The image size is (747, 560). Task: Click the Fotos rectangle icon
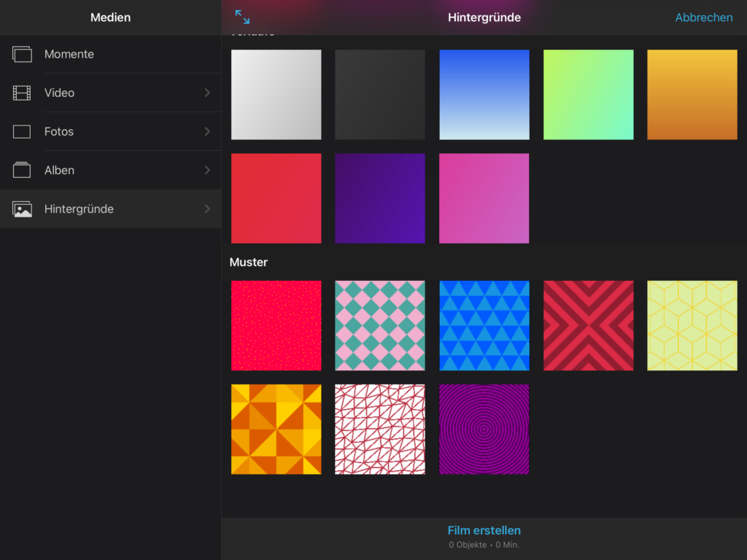(22, 131)
